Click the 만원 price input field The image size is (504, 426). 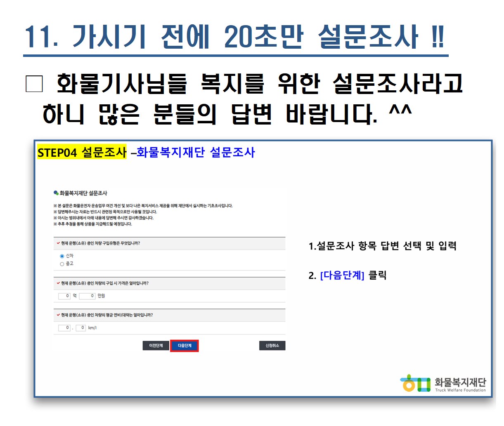pos(87,296)
